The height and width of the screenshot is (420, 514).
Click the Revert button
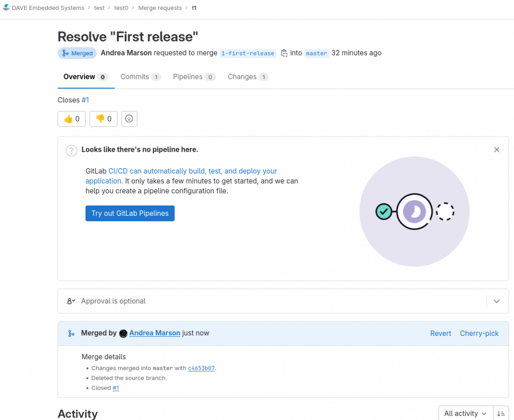[x=441, y=334]
